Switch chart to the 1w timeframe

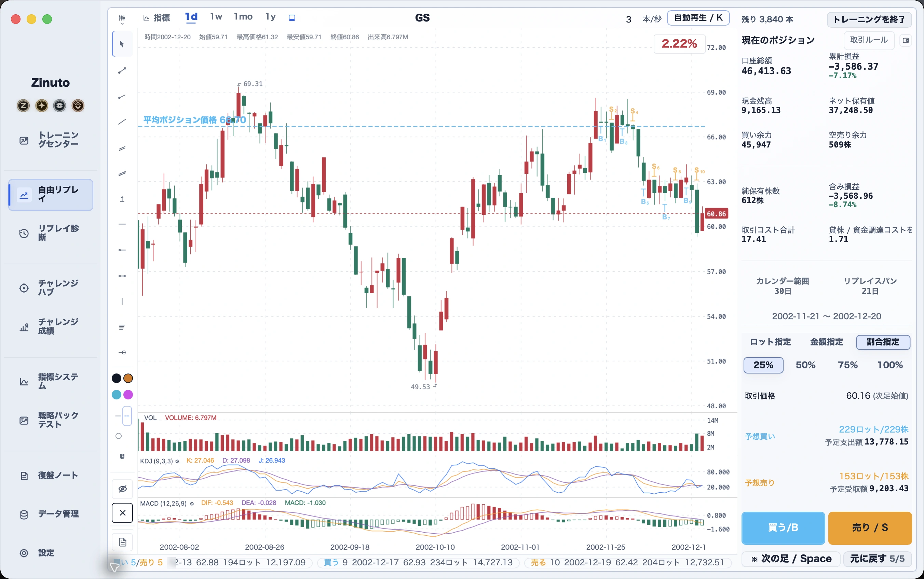coord(216,17)
